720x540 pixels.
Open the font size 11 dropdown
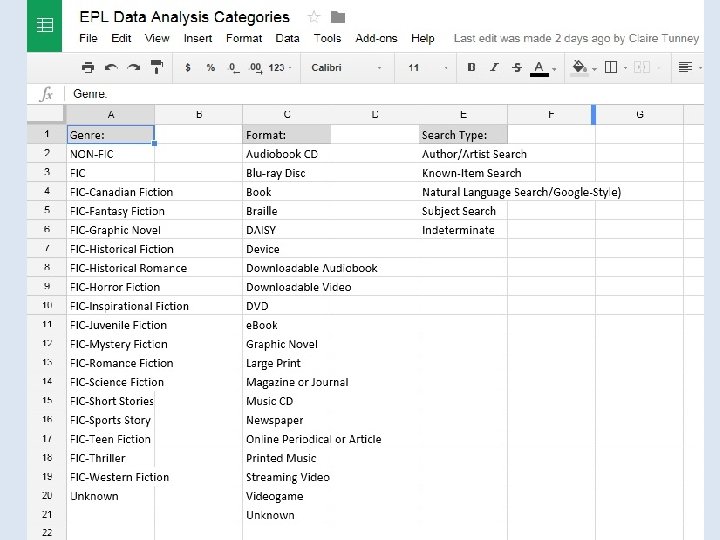pyautogui.click(x=428, y=68)
